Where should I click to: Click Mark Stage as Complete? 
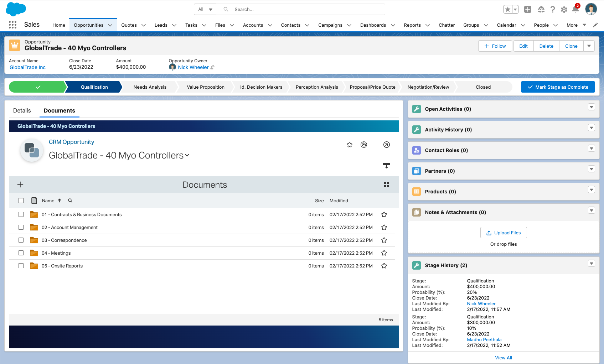click(x=558, y=87)
